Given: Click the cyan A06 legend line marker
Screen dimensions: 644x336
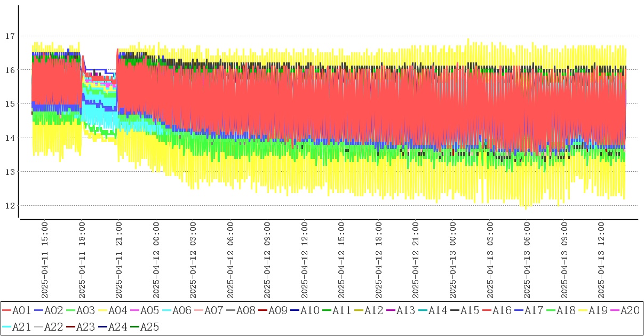Looking at the screenshot, I should click(166, 310).
